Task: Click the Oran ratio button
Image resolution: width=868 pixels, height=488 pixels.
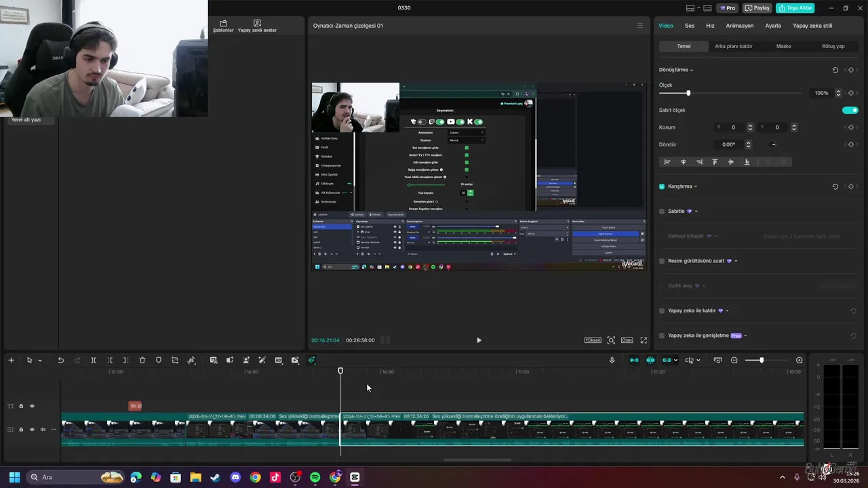Action: pos(627,340)
